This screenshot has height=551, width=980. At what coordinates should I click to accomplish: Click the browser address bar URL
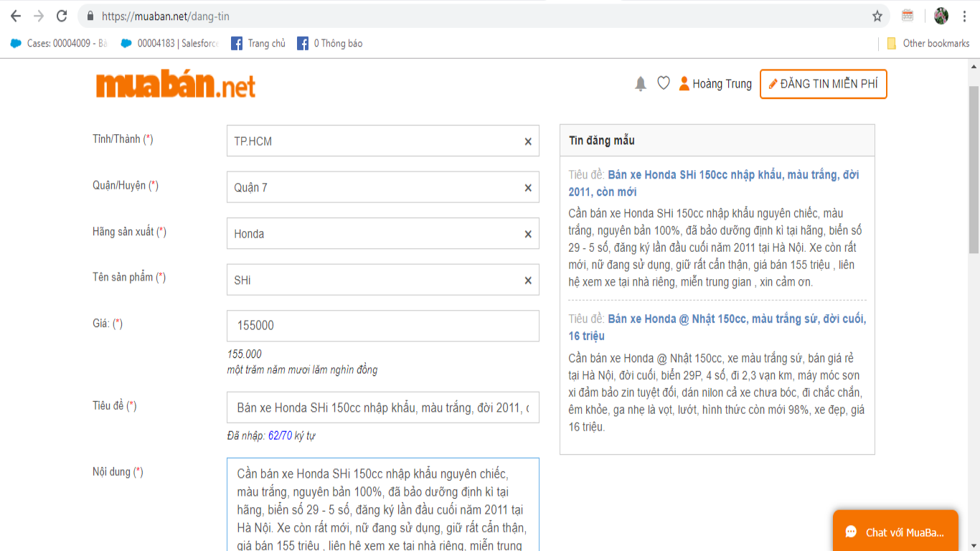coord(166,16)
